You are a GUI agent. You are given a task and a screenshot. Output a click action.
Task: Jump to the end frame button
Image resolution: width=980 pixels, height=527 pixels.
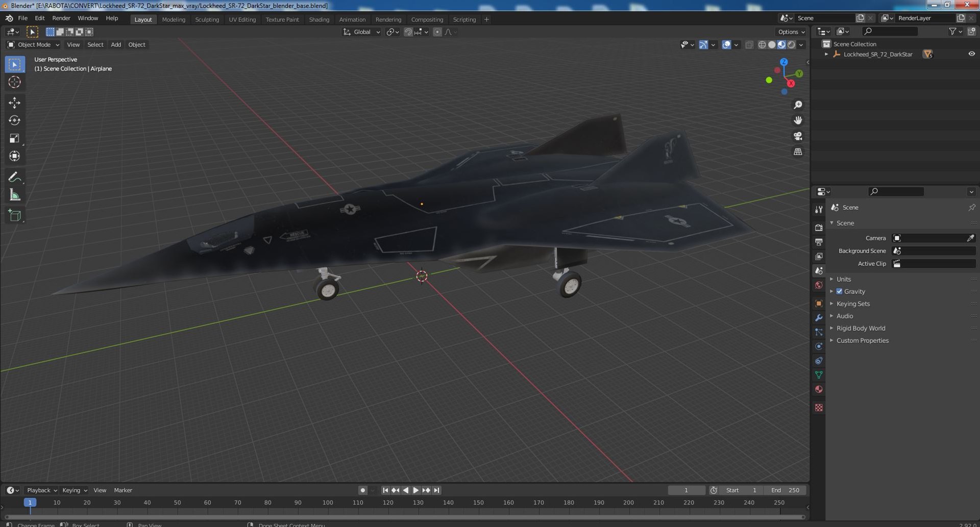[x=436, y=490]
